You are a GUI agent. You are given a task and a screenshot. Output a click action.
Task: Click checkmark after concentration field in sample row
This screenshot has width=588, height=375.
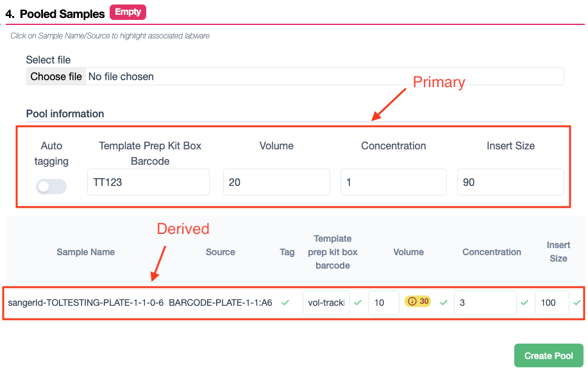(x=525, y=302)
